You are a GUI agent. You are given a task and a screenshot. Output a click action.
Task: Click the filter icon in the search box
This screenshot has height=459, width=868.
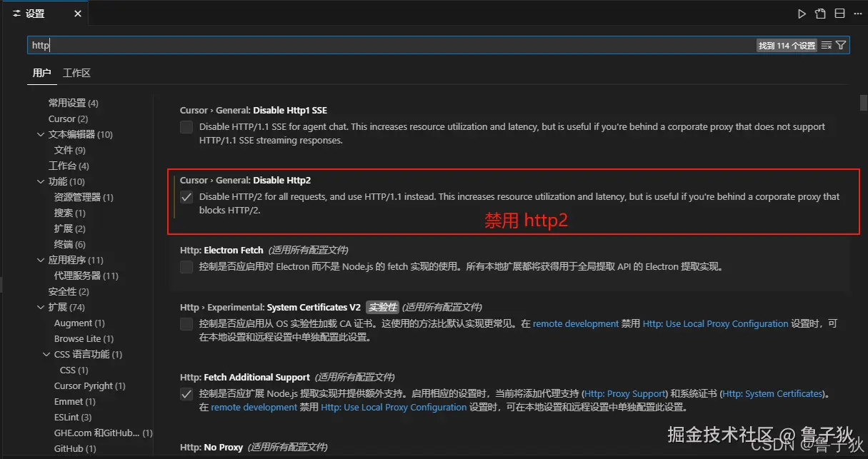(x=842, y=45)
